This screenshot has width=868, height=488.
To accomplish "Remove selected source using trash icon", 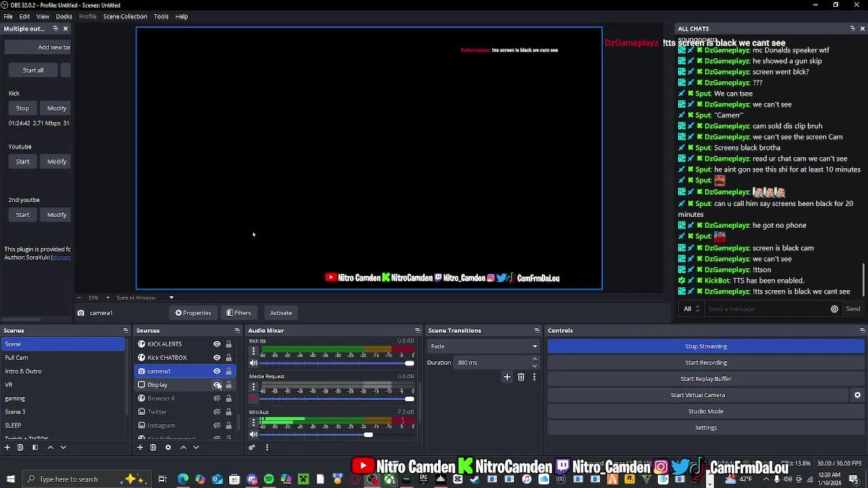I will click(x=153, y=447).
